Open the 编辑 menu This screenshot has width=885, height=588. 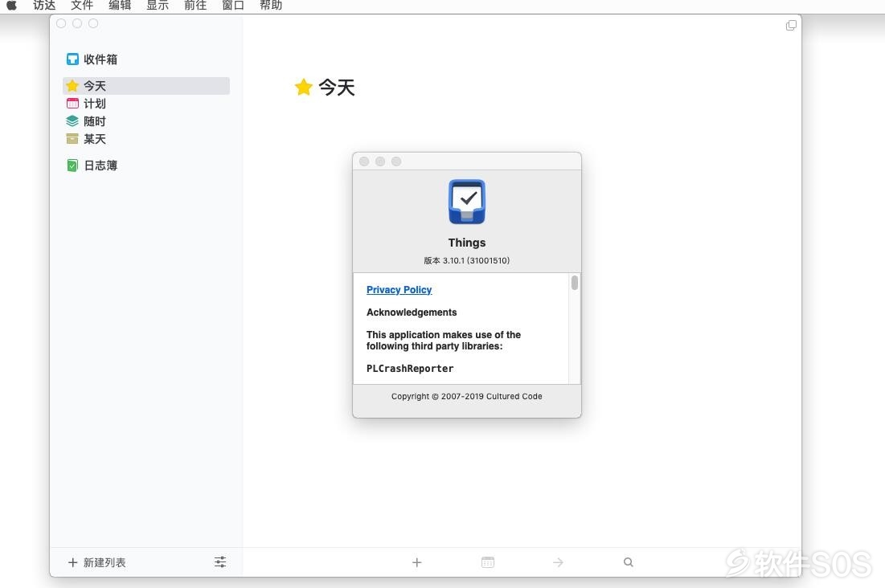(120, 6)
